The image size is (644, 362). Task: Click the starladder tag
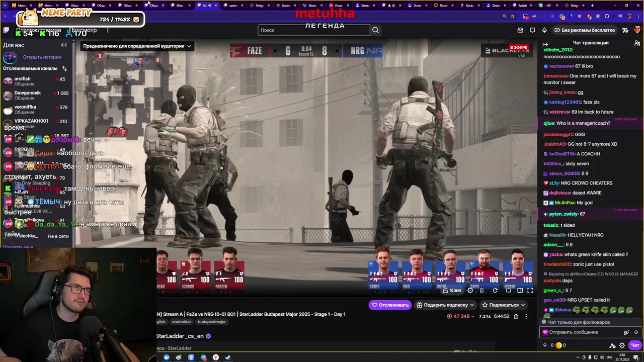pyautogui.click(x=181, y=322)
